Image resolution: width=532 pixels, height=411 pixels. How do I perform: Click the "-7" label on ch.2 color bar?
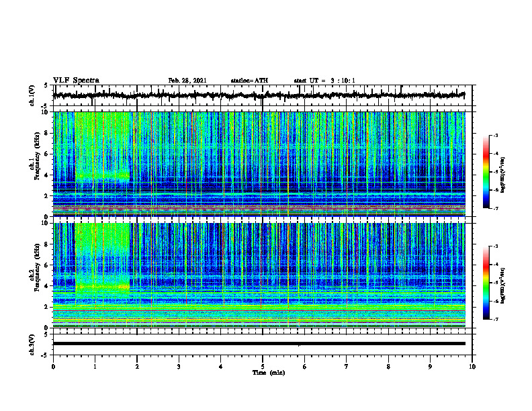(496, 319)
